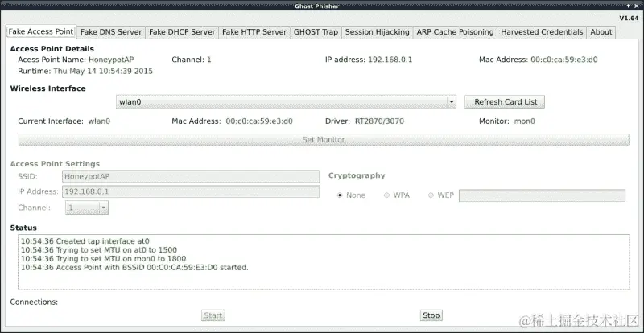
Task: Switch to the Session Hijacking tab
Action: point(377,32)
